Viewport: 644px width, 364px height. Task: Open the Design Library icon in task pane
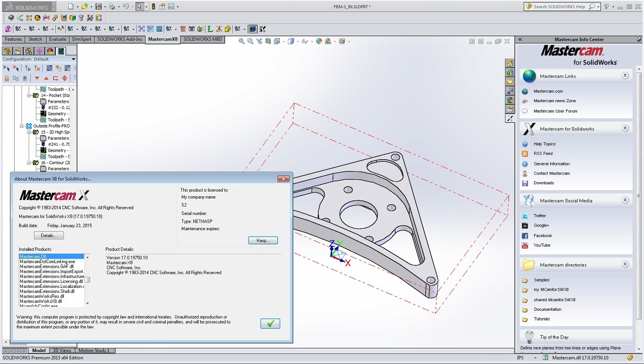click(510, 72)
